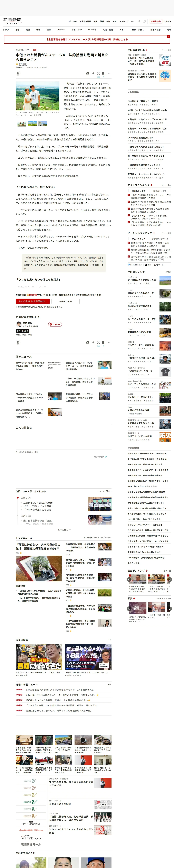Bookmark on Hatena using bottom B! icon

[x=104, y=342]
